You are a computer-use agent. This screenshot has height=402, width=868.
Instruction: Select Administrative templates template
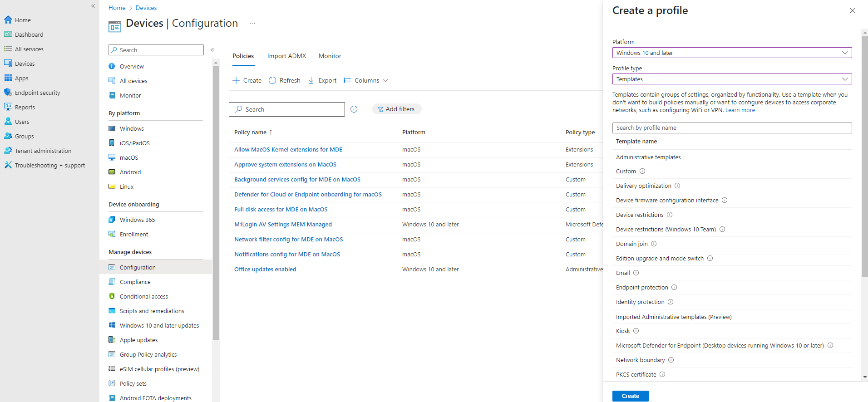(648, 157)
